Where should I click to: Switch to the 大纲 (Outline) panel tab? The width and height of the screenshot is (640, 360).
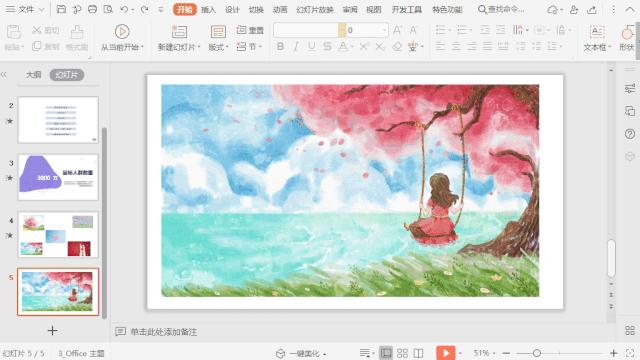point(33,75)
